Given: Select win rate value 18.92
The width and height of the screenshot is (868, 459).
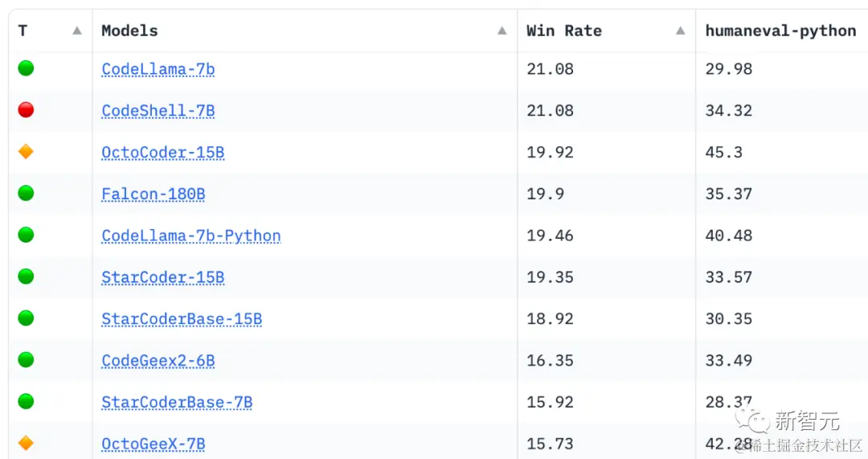Looking at the screenshot, I should 551,319.
